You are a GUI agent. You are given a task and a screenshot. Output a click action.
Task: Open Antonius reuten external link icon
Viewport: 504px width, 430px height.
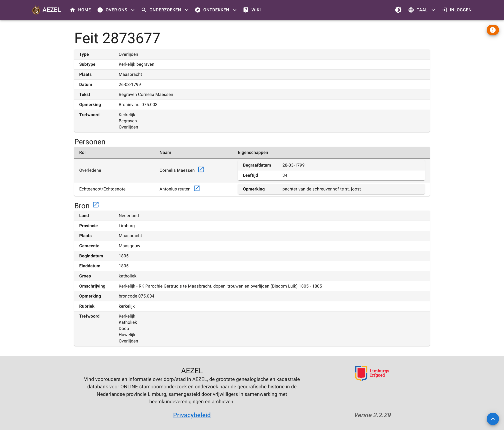pyautogui.click(x=196, y=188)
